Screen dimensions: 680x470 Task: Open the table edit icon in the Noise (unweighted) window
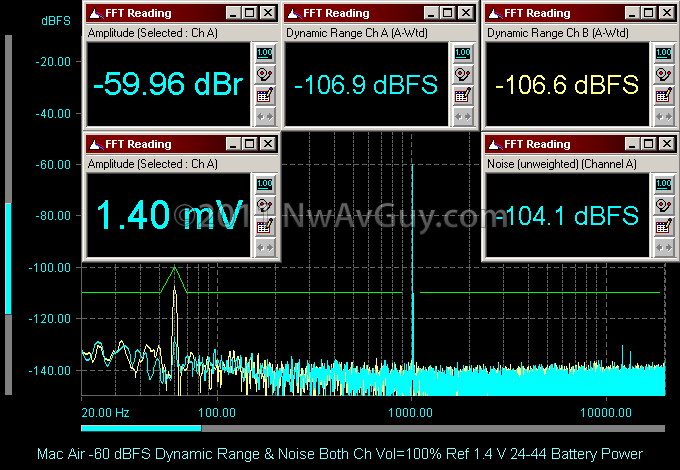(x=664, y=226)
